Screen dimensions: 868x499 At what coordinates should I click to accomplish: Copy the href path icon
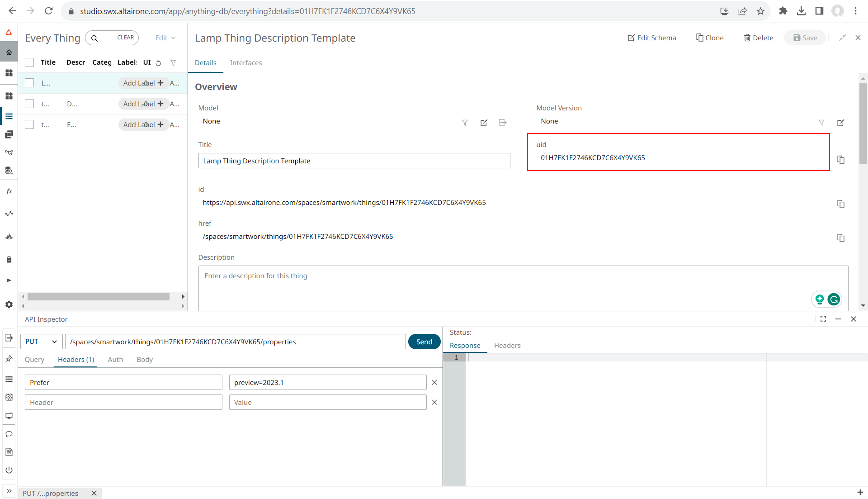841,238
